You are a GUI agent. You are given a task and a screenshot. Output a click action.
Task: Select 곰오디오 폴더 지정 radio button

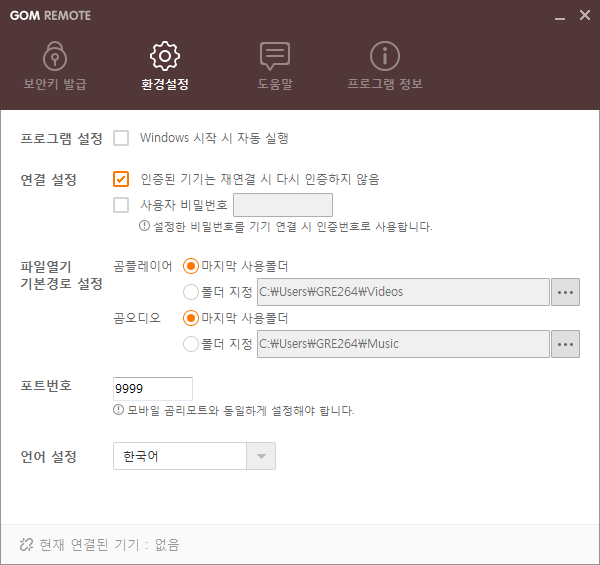tap(191, 344)
